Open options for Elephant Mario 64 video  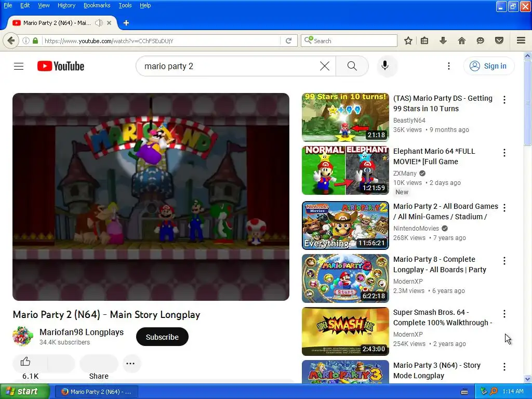coord(504,153)
